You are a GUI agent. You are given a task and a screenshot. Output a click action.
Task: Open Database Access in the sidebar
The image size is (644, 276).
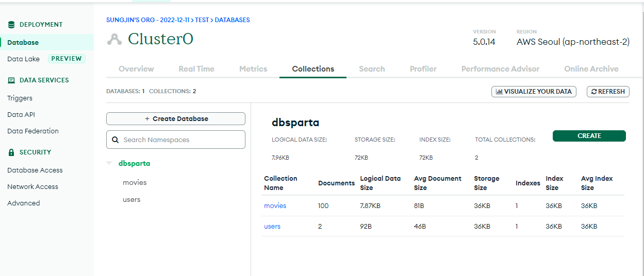(35, 170)
